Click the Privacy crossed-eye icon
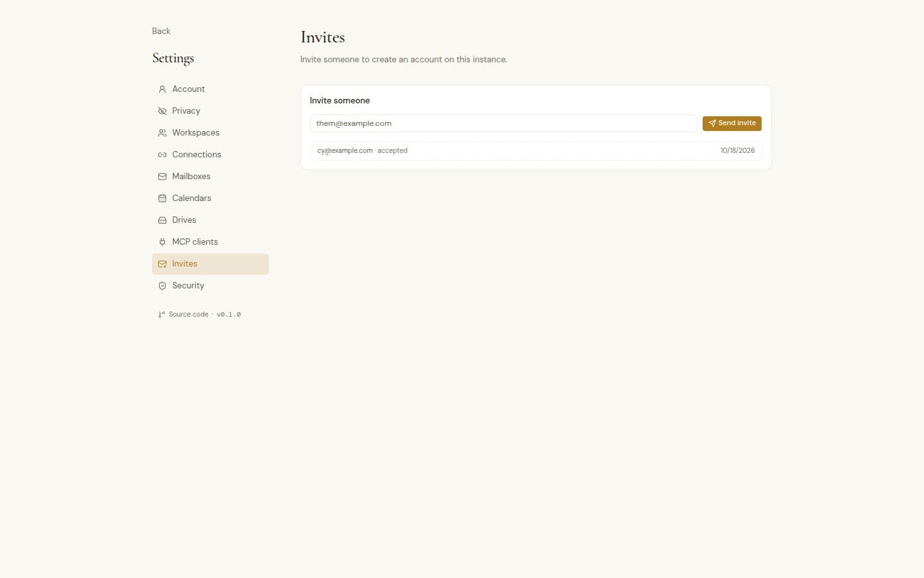924x578 pixels. pos(162,111)
